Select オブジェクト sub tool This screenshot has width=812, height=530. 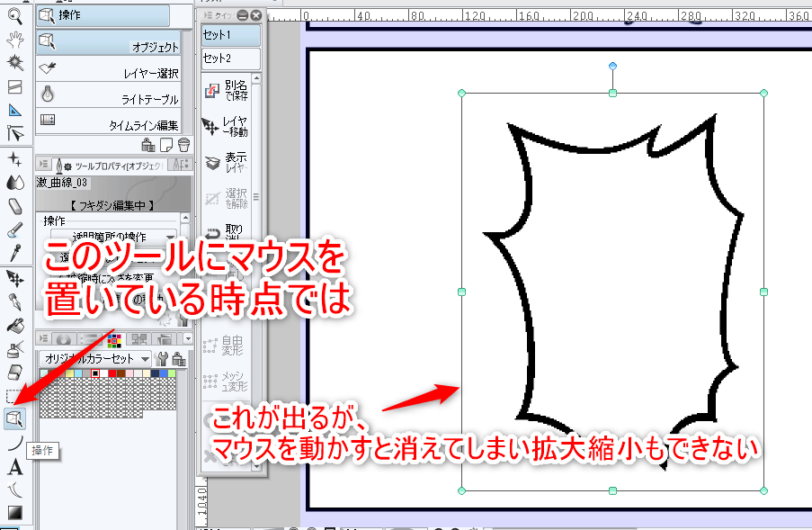tap(108, 41)
